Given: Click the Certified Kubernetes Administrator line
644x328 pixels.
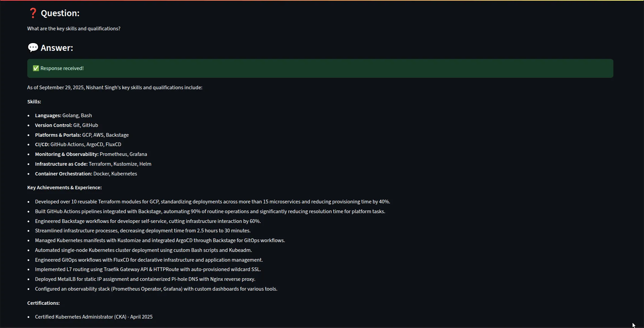Looking at the screenshot, I should [x=94, y=317].
